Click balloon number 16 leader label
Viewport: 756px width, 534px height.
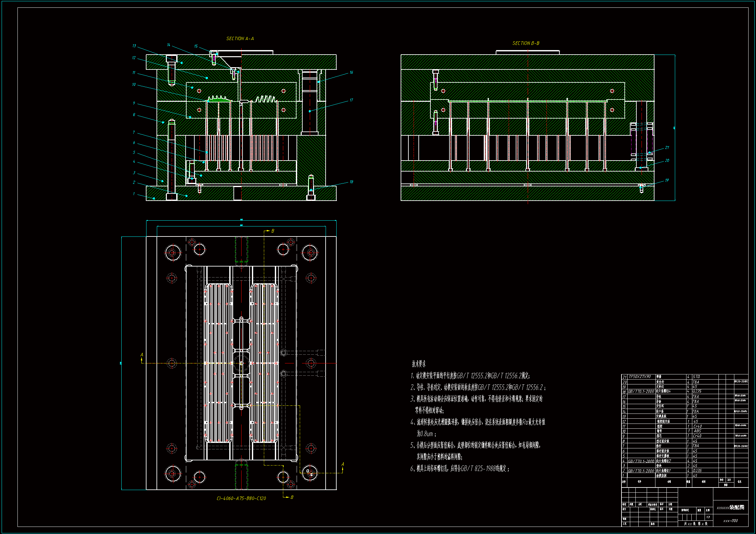tap(351, 72)
